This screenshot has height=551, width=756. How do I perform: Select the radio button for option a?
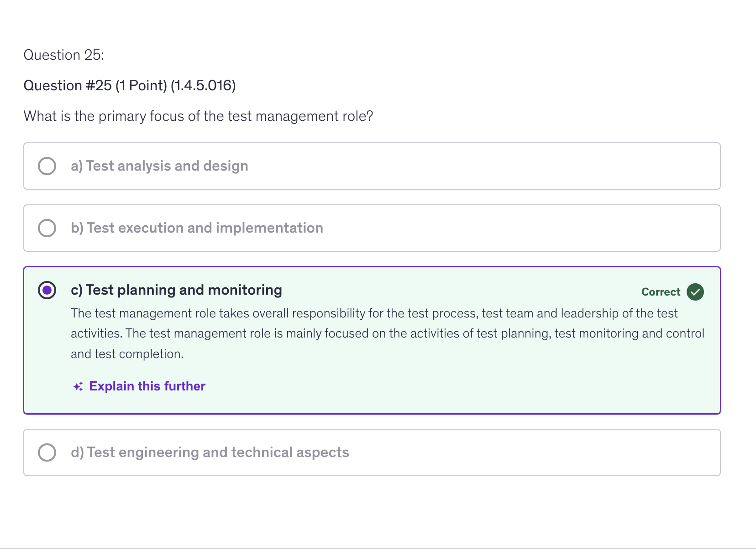coord(47,166)
